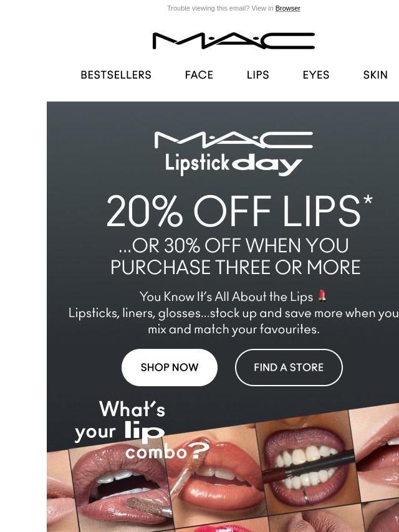
Task: Open the Browser view link
Action: pos(287,8)
